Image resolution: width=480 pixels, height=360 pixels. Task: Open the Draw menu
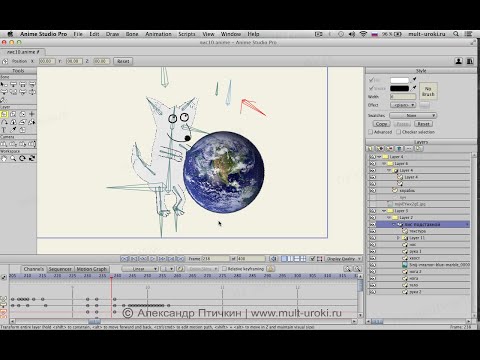coord(112,34)
